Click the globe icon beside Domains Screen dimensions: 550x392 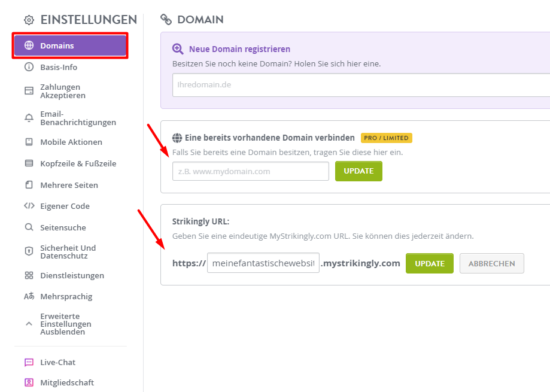tap(29, 45)
